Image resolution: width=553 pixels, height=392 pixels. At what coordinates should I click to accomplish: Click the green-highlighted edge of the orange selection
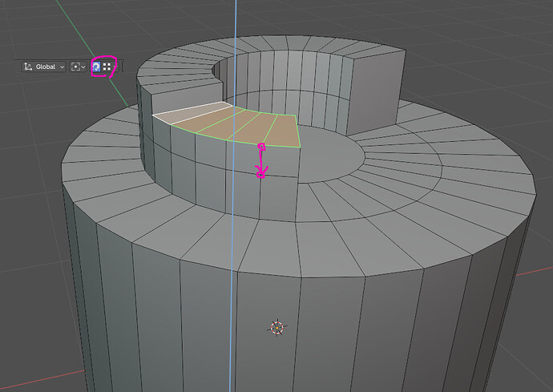pyautogui.click(x=297, y=131)
